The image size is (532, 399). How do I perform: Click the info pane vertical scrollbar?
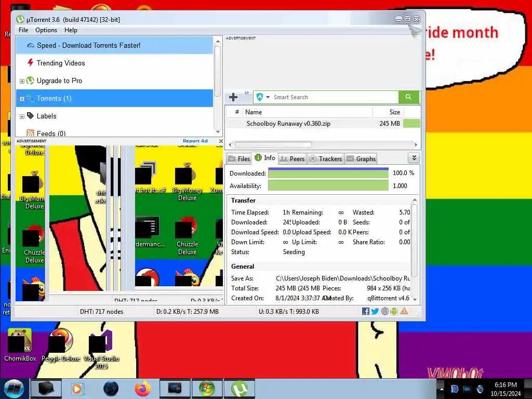tap(414, 239)
